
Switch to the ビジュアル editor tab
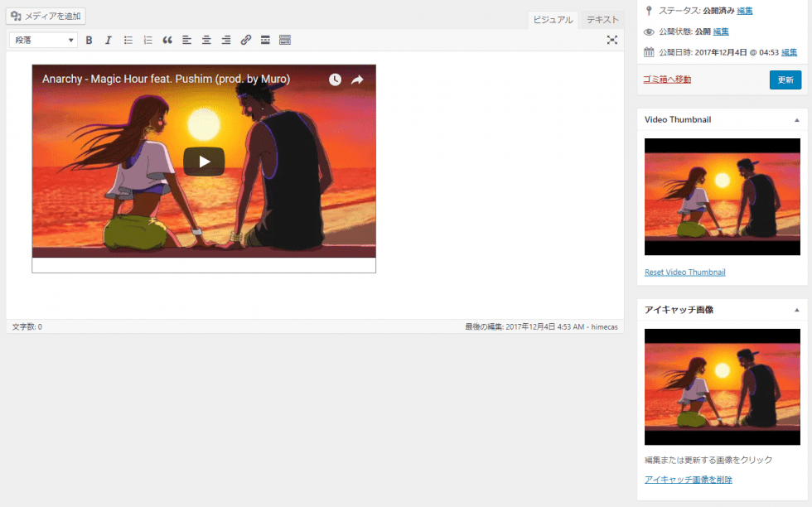[x=553, y=19]
